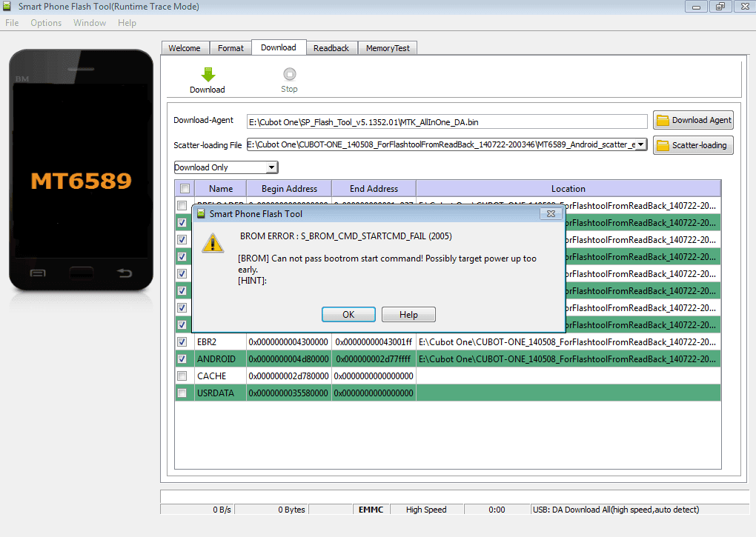Screen dimensions: 756x537
Task: Click begin address 0x000000002d780000
Action: coord(288,376)
